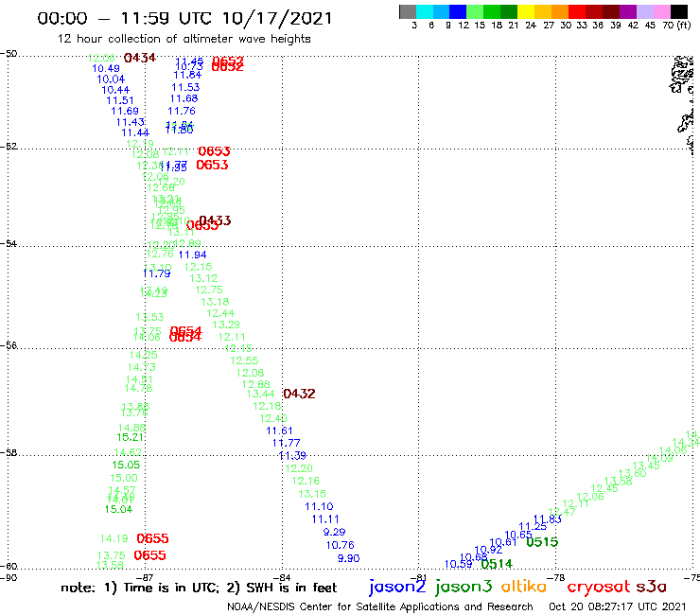Viewport: 700px width, 615px height.
Task: Click the 11.51 wave height value
Action: (120, 100)
